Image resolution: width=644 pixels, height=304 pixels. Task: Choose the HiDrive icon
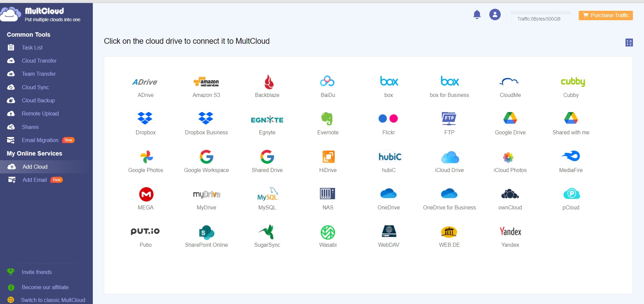point(328,157)
